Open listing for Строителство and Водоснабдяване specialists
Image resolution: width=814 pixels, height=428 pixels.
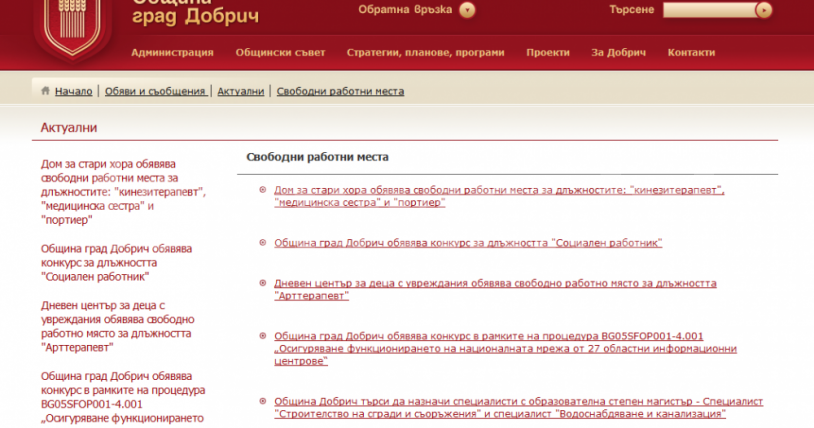click(x=518, y=406)
